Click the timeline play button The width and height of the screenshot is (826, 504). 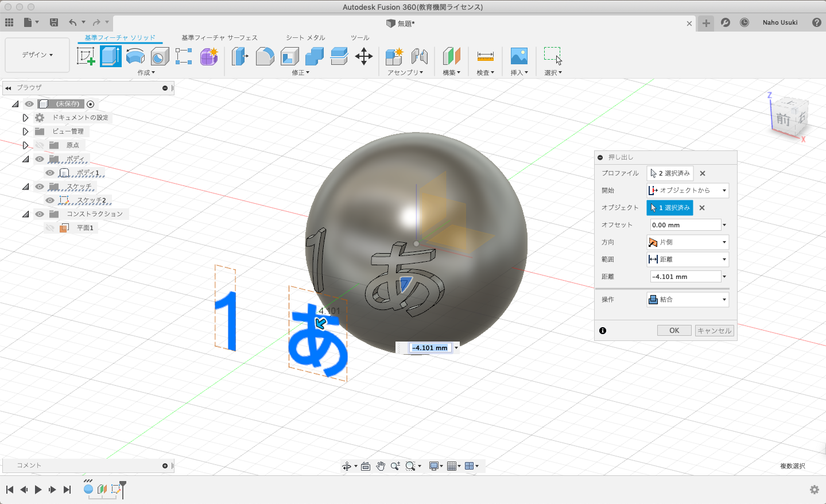(x=38, y=490)
